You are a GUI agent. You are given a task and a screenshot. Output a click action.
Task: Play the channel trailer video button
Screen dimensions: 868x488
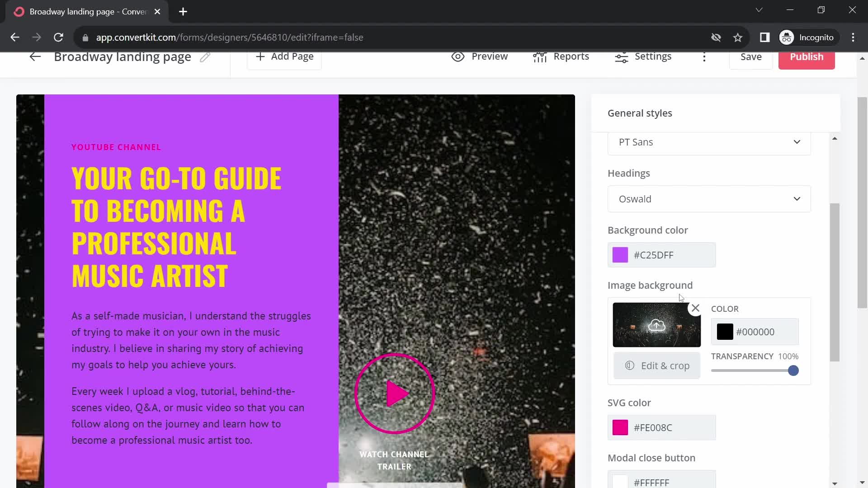(395, 393)
